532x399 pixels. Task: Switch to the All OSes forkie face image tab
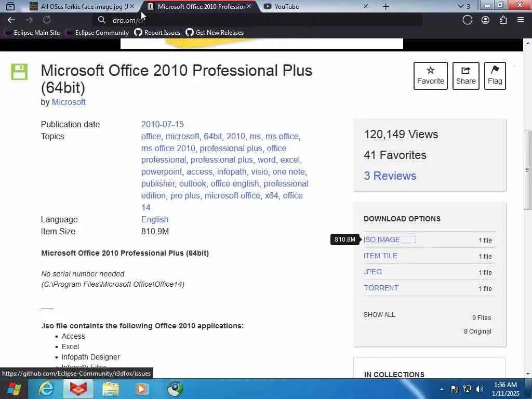tap(82, 6)
